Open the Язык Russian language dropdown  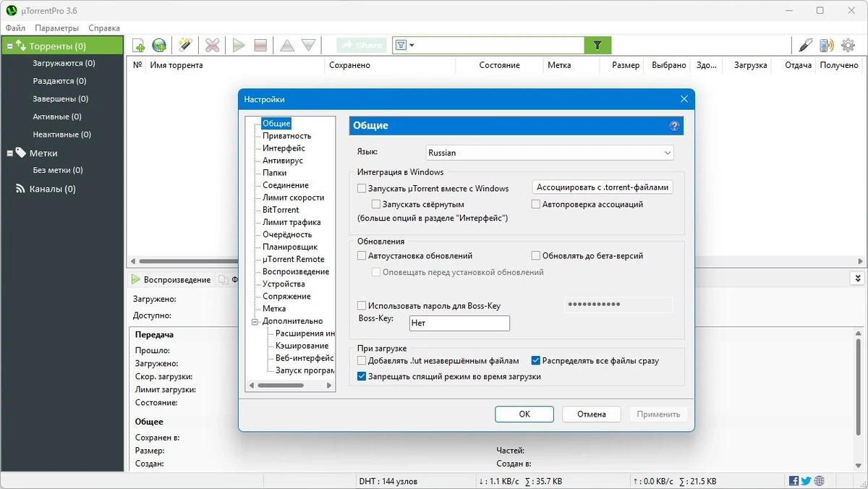coord(550,153)
